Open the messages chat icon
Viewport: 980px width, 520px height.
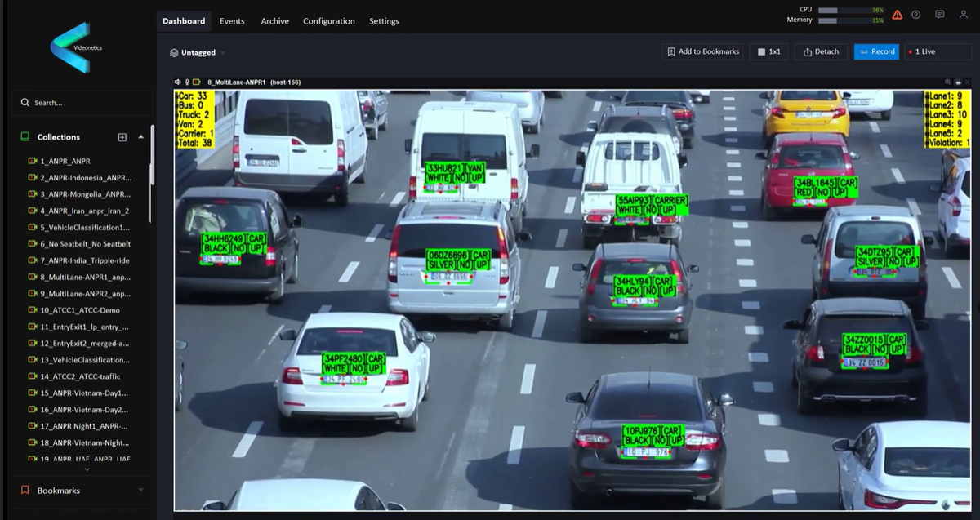click(940, 15)
